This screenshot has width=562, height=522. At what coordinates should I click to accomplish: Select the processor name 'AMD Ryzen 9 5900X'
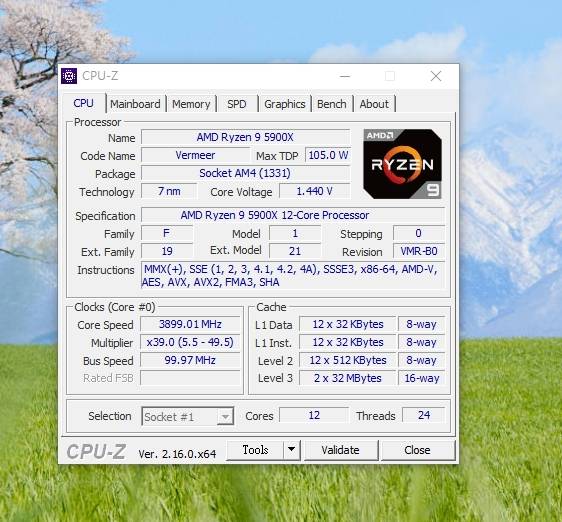click(245, 137)
